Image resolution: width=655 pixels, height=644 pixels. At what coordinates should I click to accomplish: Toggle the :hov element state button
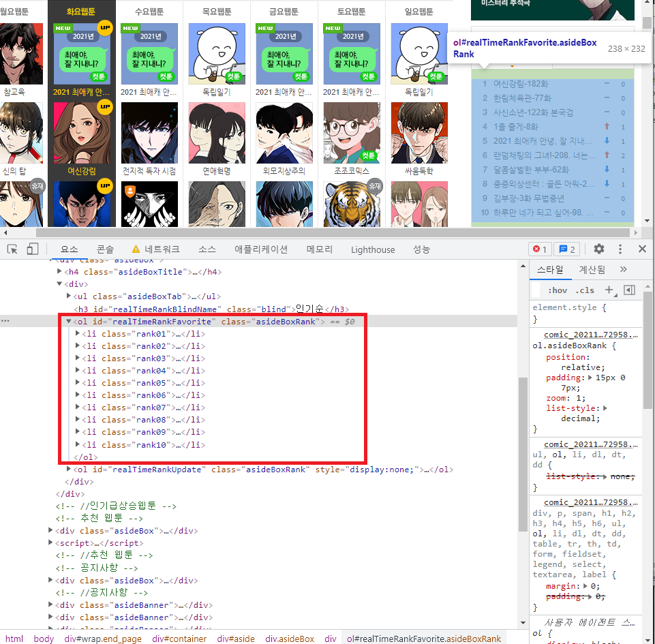tap(558, 290)
